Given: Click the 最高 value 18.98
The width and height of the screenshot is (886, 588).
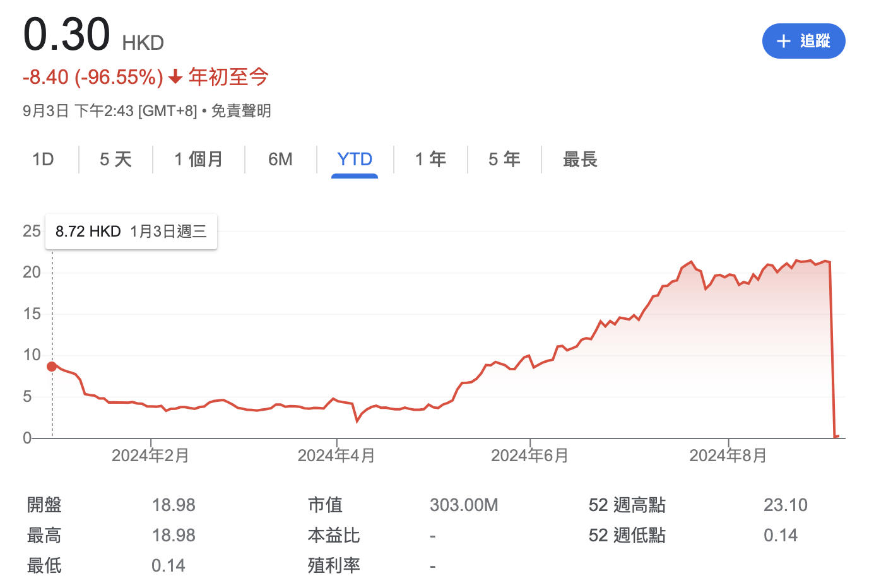Looking at the screenshot, I should pyautogui.click(x=174, y=535).
